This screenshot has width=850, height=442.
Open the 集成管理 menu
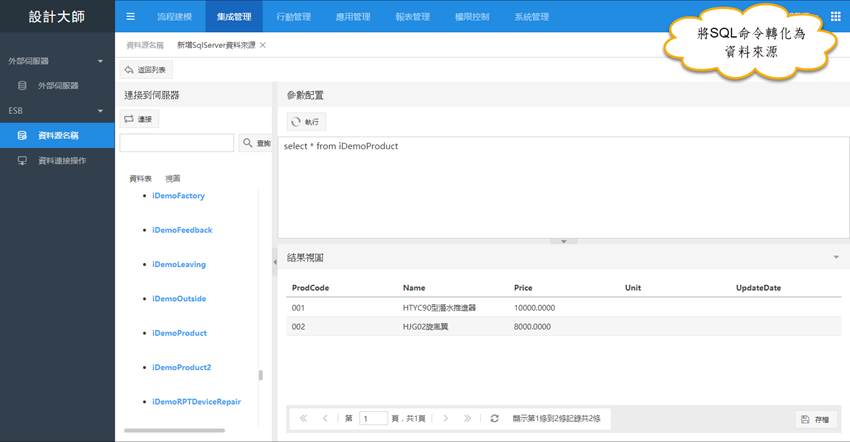(x=234, y=16)
